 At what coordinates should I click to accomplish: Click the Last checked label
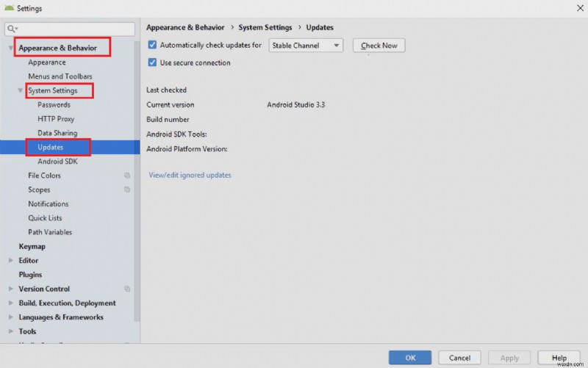(167, 90)
